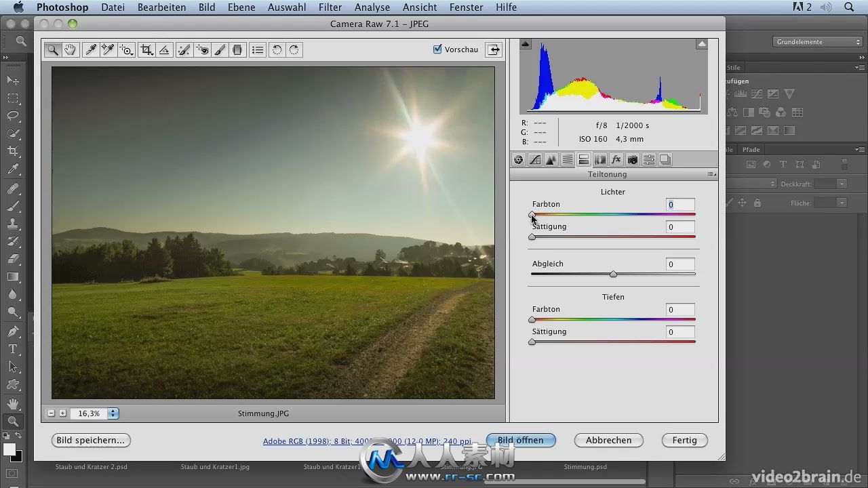Open the Deckkraft dropdown in Layers panel

click(x=842, y=184)
